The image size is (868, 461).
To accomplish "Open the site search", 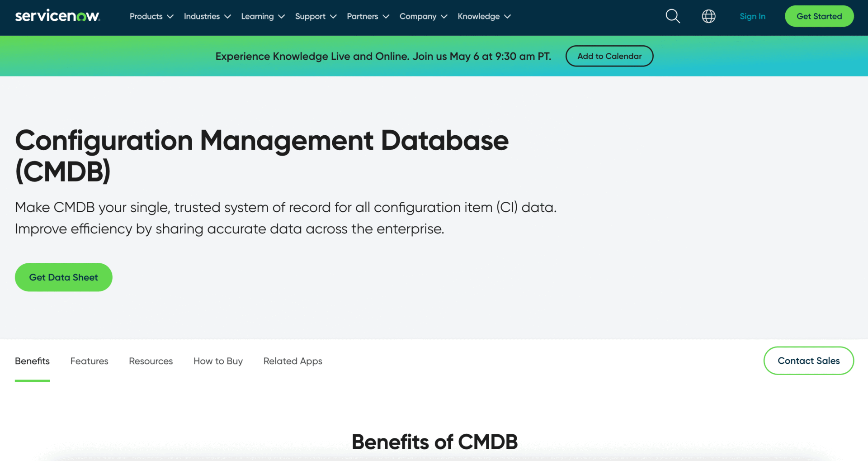I will coord(673,16).
